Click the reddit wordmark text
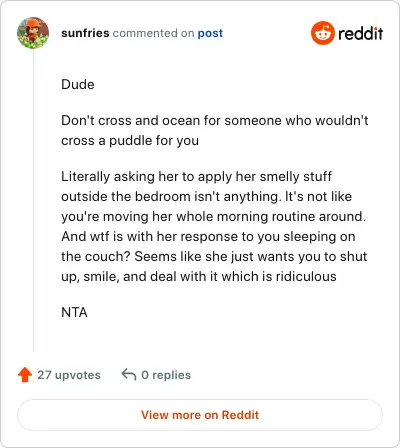 coord(361,33)
